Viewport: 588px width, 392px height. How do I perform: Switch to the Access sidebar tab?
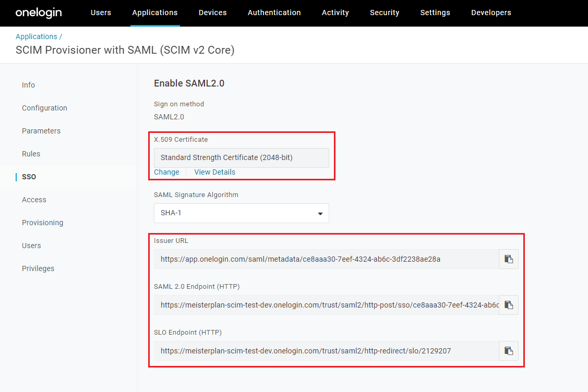[34, 200]
